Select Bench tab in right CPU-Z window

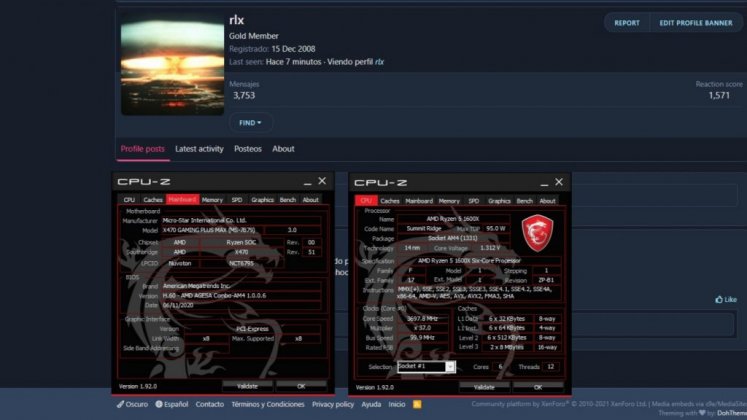tap(525, 201)
